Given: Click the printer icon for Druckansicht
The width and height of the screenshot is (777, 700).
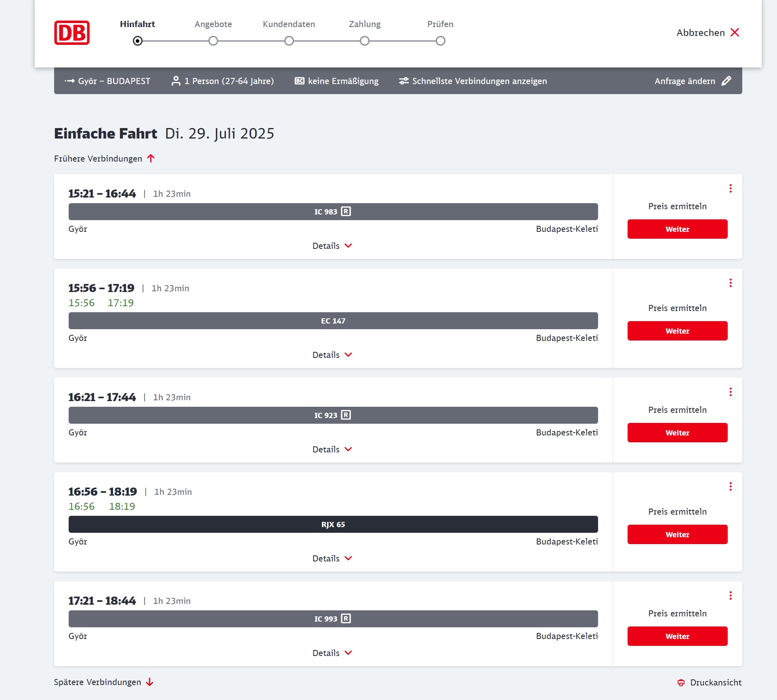Looking at the screenshot, I should (681, 683).
